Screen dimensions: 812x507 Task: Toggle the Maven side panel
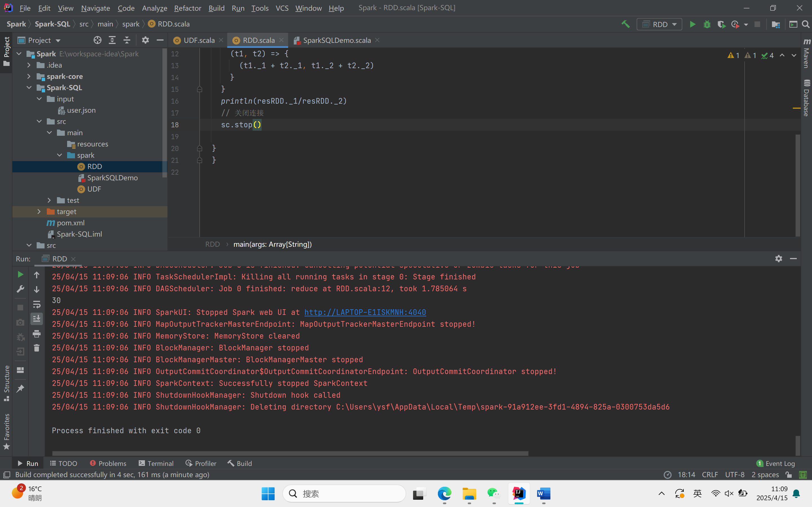pyautogui.click(x=807, y=54)
